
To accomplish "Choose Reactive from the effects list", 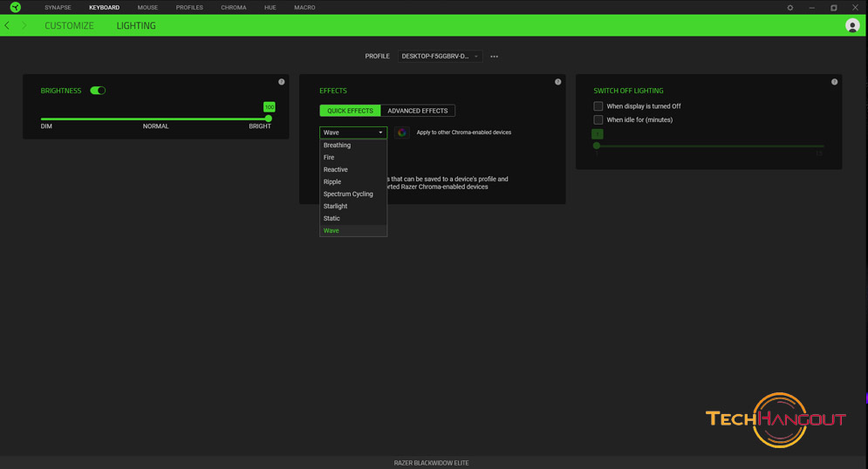I will 353,169.
